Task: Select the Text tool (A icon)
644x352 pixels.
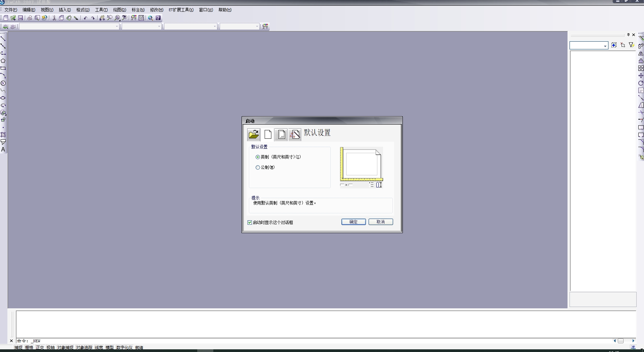Action: click(x=3, y=149)
